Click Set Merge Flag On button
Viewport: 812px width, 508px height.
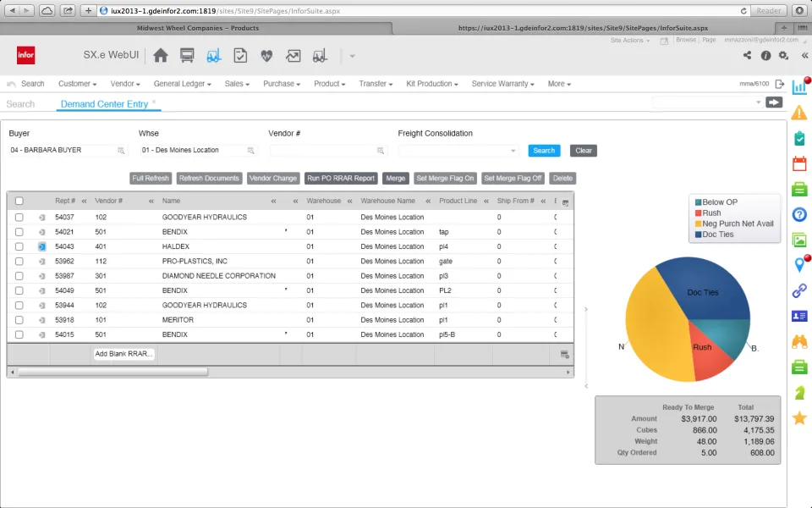click(x=446, y=179)
